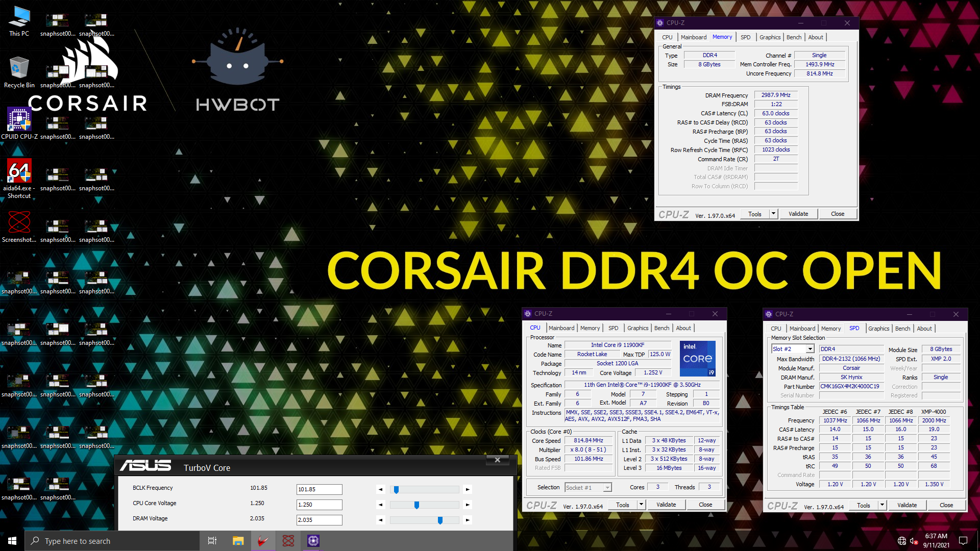Switch to Mainboard tab in Memory CPU-Z window

694,37
